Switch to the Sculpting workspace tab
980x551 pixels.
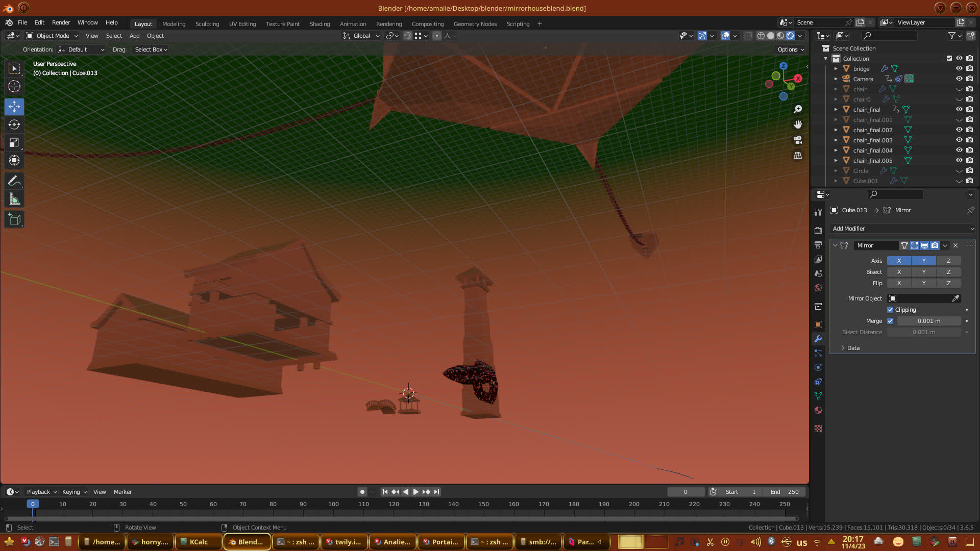207,24
